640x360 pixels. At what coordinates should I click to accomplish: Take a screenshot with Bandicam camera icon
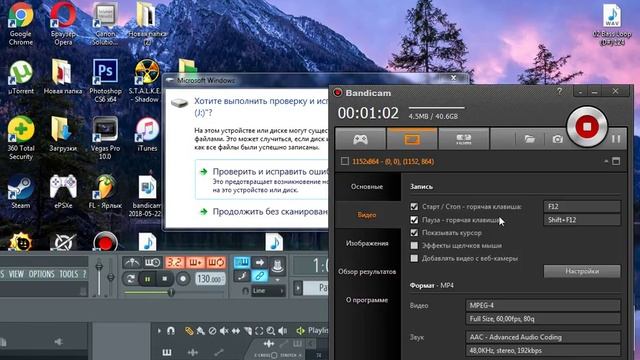point(558,139)
